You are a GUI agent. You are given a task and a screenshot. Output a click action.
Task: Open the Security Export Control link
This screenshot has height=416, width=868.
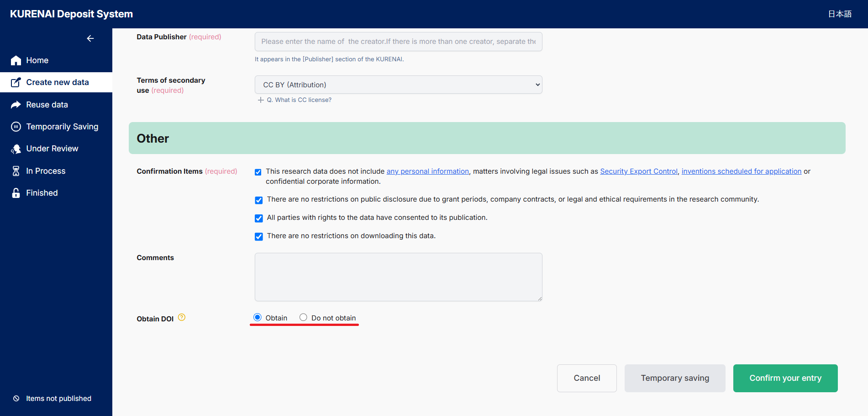(639, 171)
